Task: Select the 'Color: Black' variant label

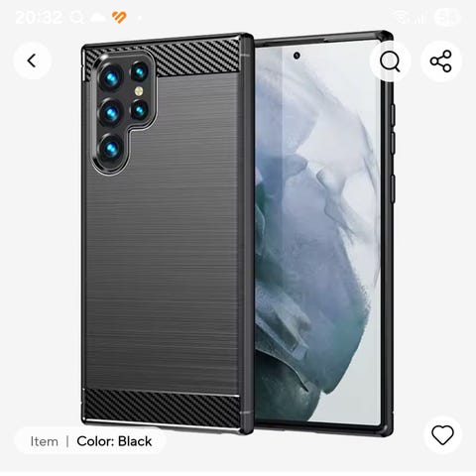Action: (114, 441)
